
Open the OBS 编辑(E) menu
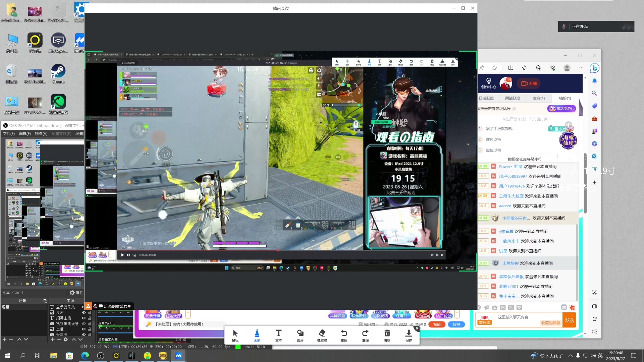[x=25, y=133]
